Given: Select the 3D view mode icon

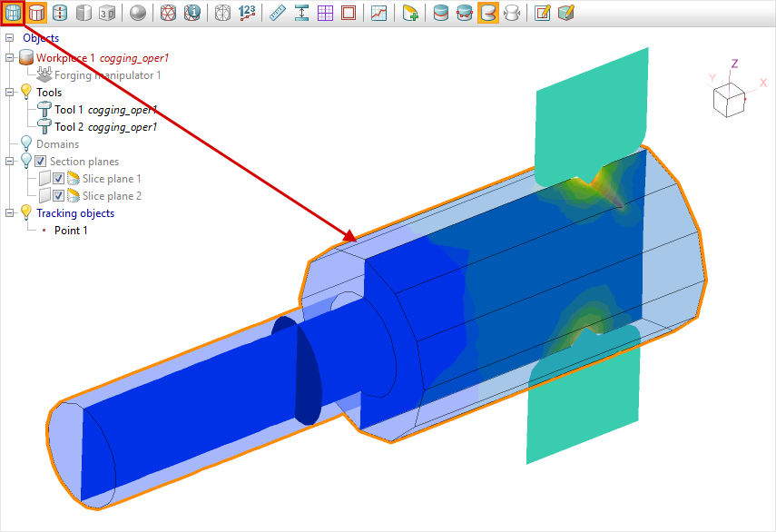Looking at the screenshot, I should pos(107,14).
